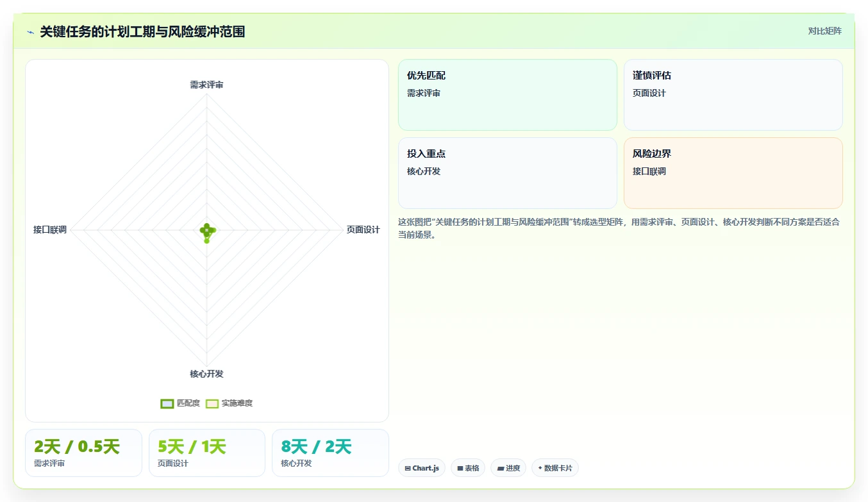
Task: Click 核心开发 text in 投入重点 card
Action: point(424,171)
